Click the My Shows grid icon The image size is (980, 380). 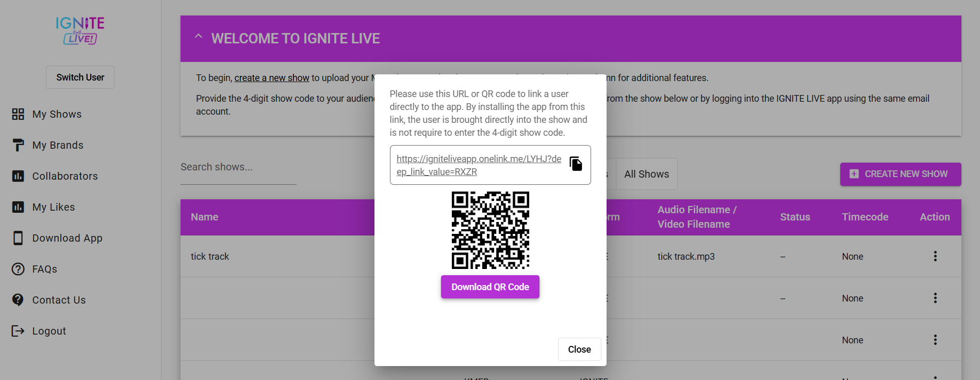click(x=18, y=114)
